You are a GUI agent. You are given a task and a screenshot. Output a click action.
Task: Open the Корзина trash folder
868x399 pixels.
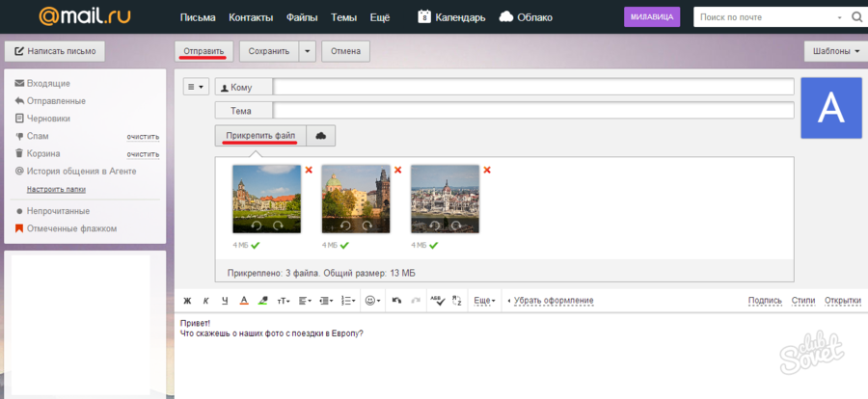(x=43, y=154)
